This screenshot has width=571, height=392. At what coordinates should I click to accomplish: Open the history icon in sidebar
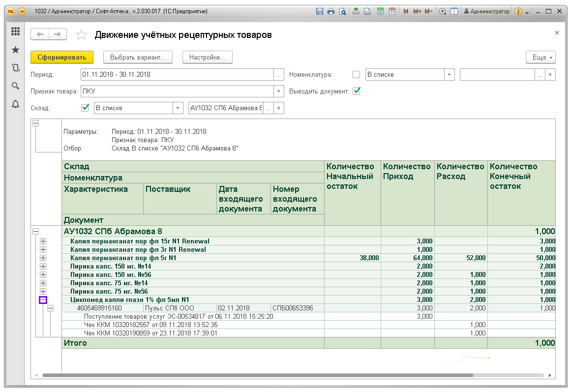coord(15,68)
